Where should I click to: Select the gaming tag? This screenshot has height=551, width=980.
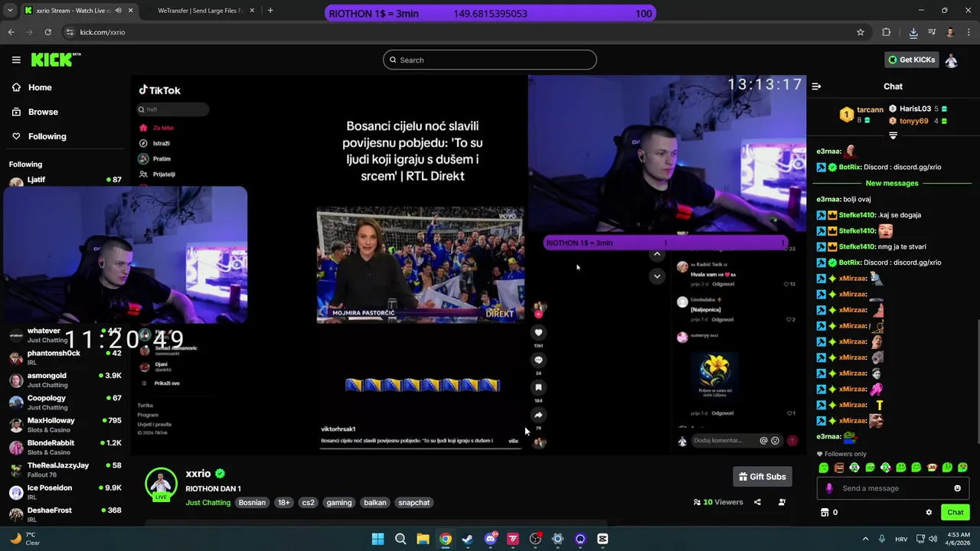pos(339,503)
